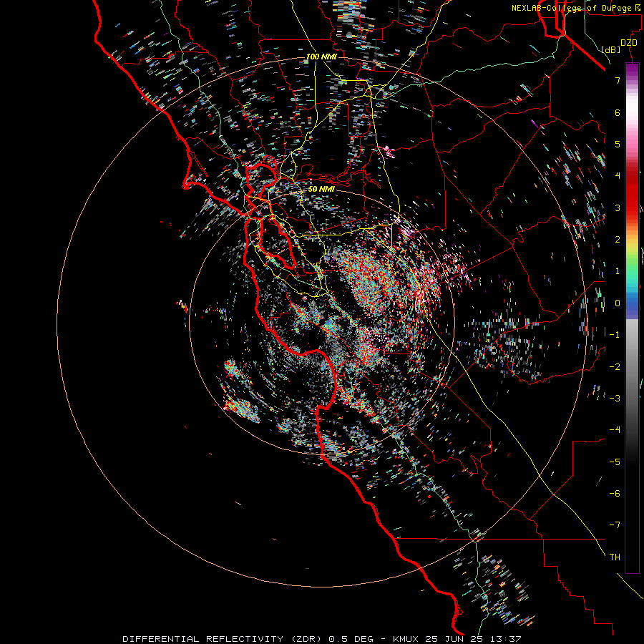Image resolution: width=644 pixels, height=644 pixels.
Task: Click the 4 value on the ZDR color scale
Action: click(618, 176)
